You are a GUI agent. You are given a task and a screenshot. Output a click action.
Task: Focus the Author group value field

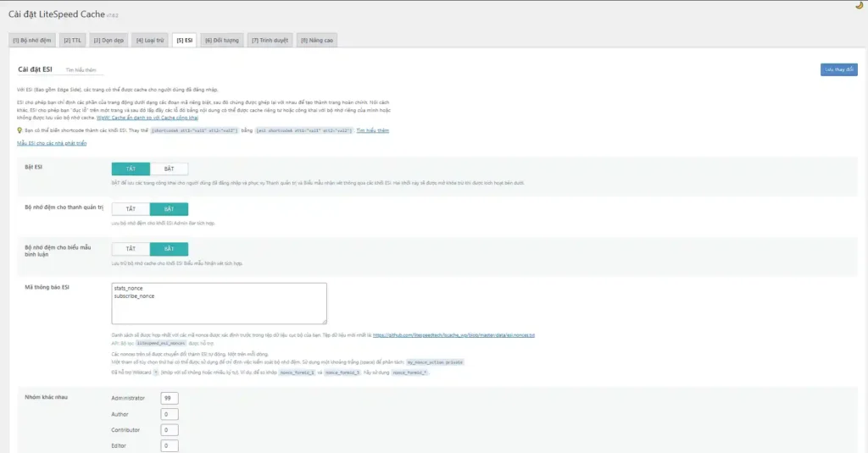(x=170, y=414)
